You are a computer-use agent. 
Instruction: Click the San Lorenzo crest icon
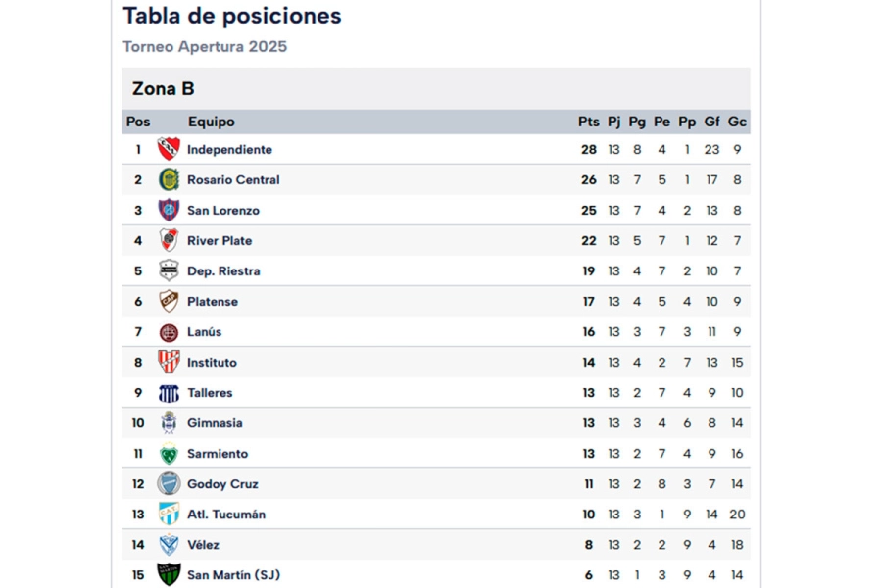click(169, 210)
